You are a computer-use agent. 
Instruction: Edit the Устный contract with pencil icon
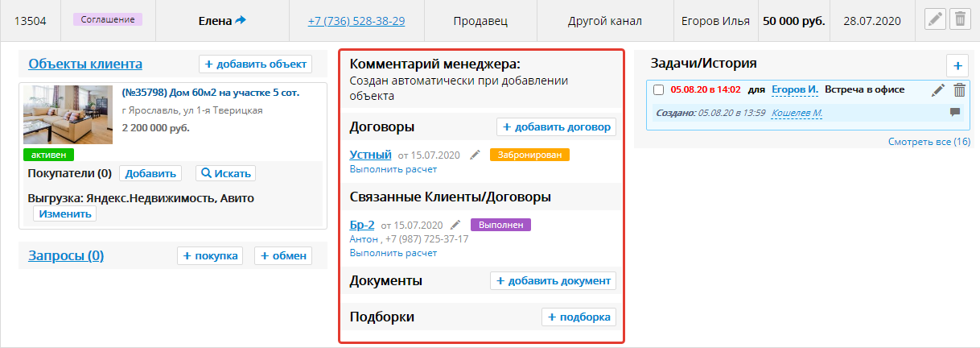click(x=476, y=155)
